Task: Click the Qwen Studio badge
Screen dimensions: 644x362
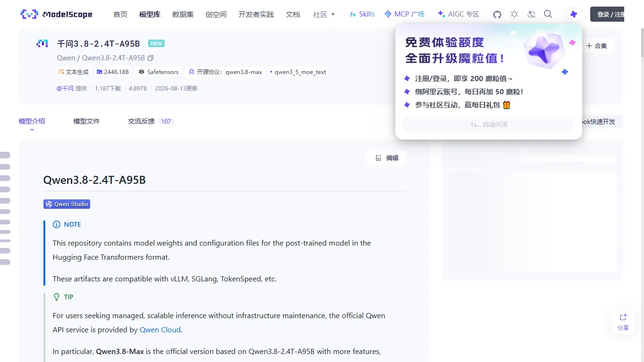Action: [x=67, y=204]
